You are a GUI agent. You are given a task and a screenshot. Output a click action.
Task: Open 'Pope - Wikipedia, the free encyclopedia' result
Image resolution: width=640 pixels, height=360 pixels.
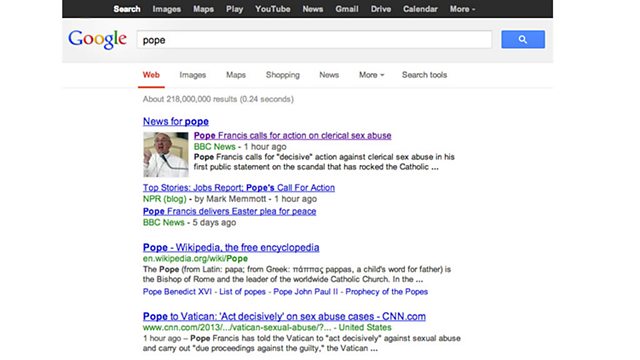231,247
